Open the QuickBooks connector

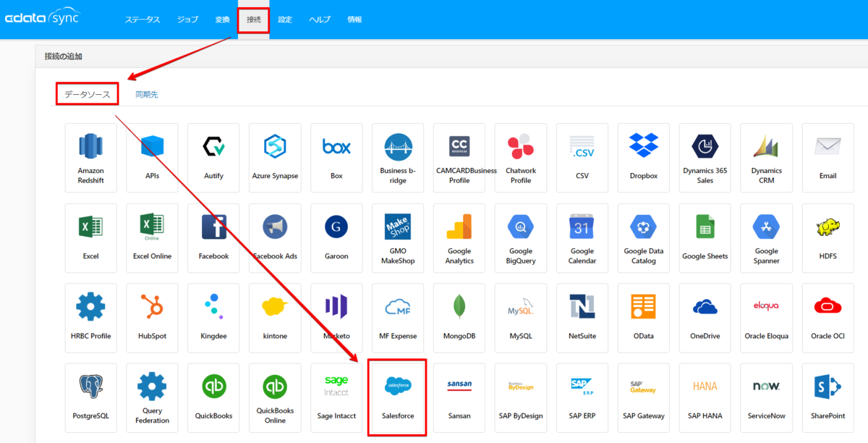(x=214, y=398)
